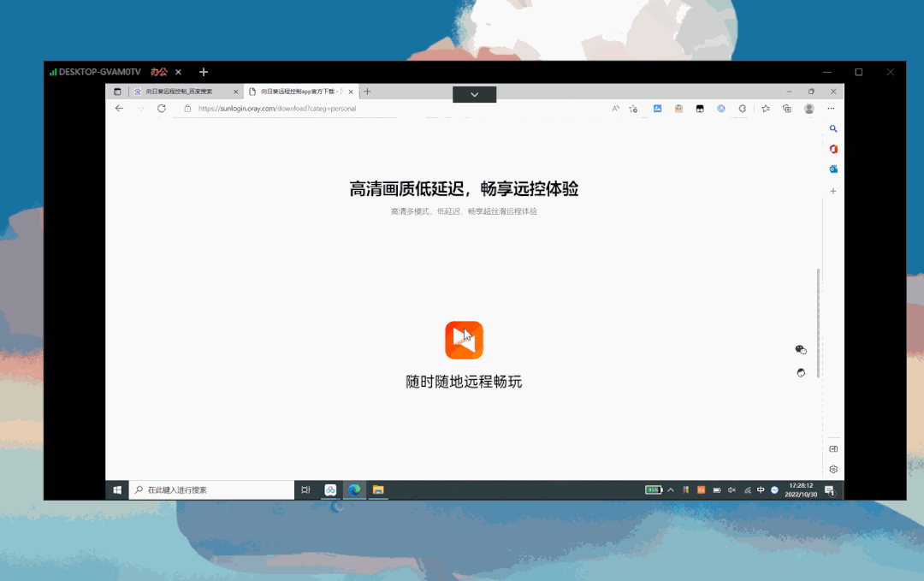Open the notification center icon

click(x=830, y=490)
